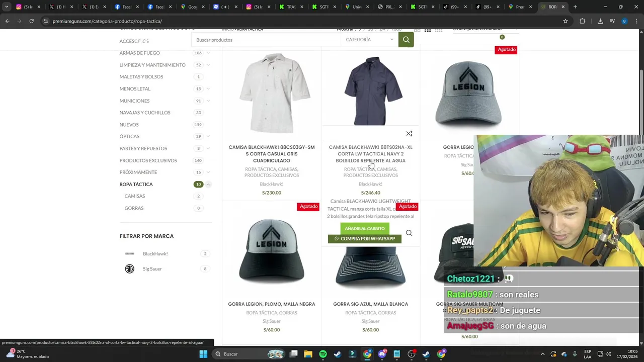
Task: Filter by Sig Sauer brand name
Action: pyautogui.click(x=152, y=269)
